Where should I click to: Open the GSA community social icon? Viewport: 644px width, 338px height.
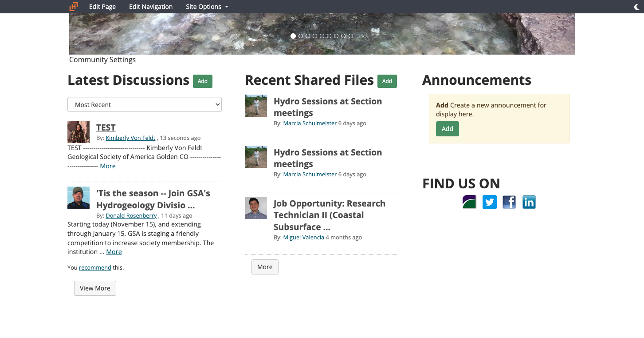click(469, 202)
